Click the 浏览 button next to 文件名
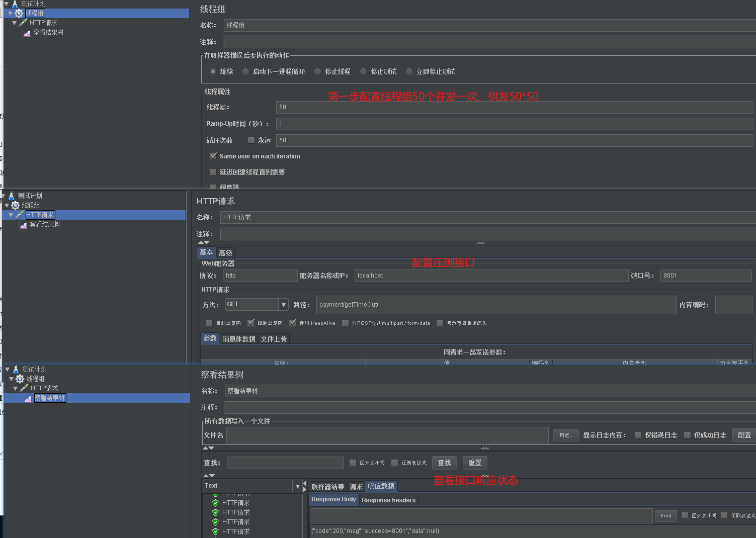This screenshot has width=756, height=538. (x=566, y=435)
